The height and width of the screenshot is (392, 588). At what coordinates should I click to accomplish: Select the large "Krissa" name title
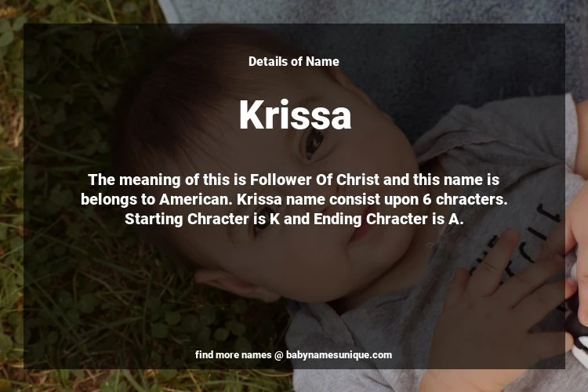point(295,114)
